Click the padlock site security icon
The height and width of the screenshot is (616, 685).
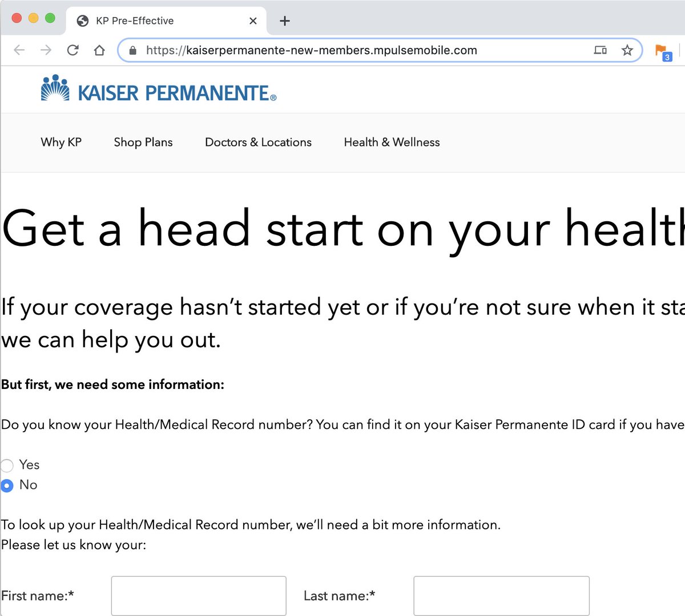pyautogui.click(x=133, y=50)
